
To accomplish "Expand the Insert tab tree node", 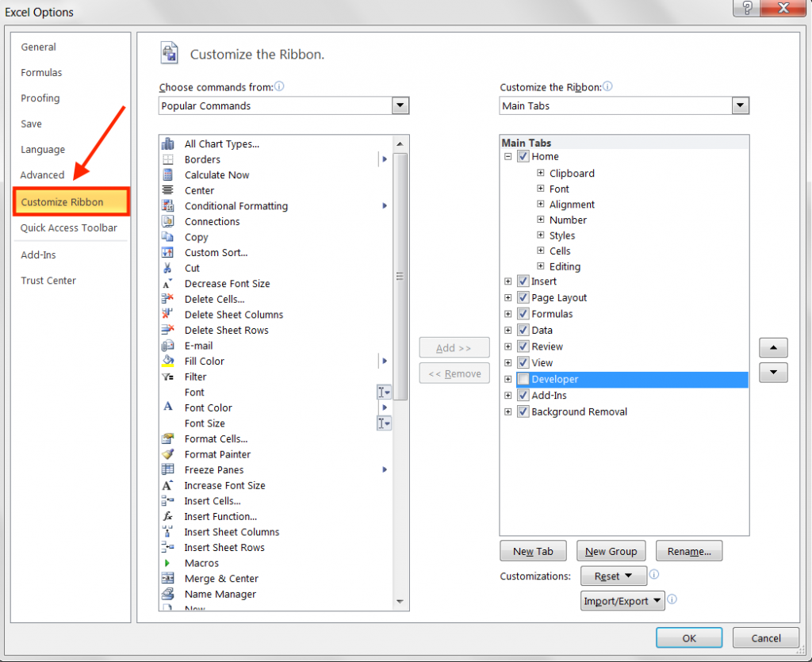I will pos(507,281).
